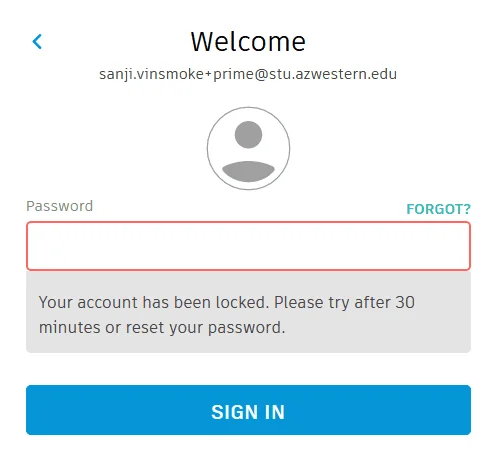Click the head circle of the avatar
486x454 pixels.
[248, 135]
